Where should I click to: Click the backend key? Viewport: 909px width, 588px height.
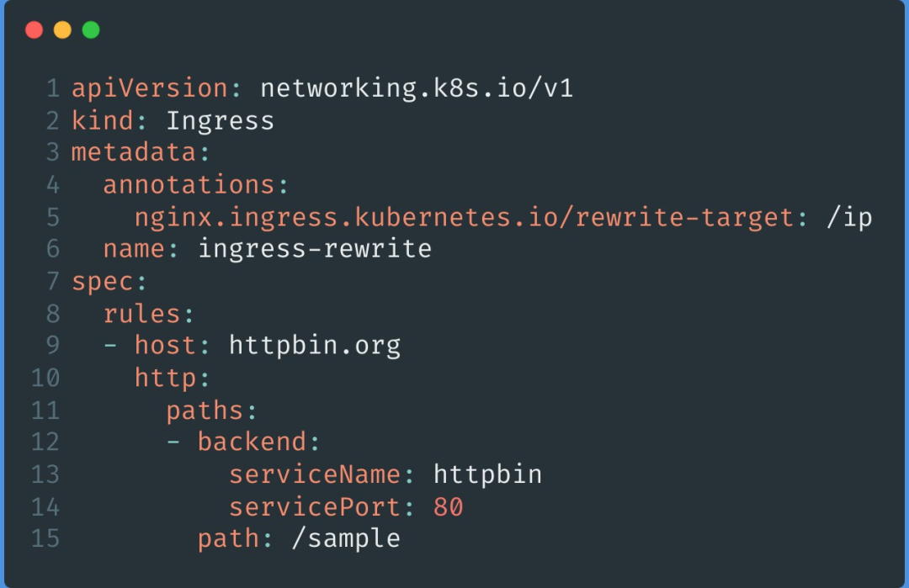click(x=252, y=442)
